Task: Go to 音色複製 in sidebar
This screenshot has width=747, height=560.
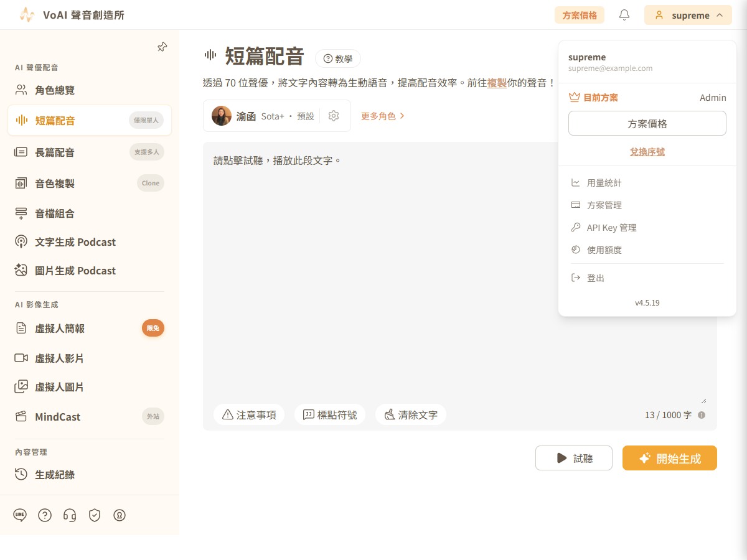Action: coord(90,183)
